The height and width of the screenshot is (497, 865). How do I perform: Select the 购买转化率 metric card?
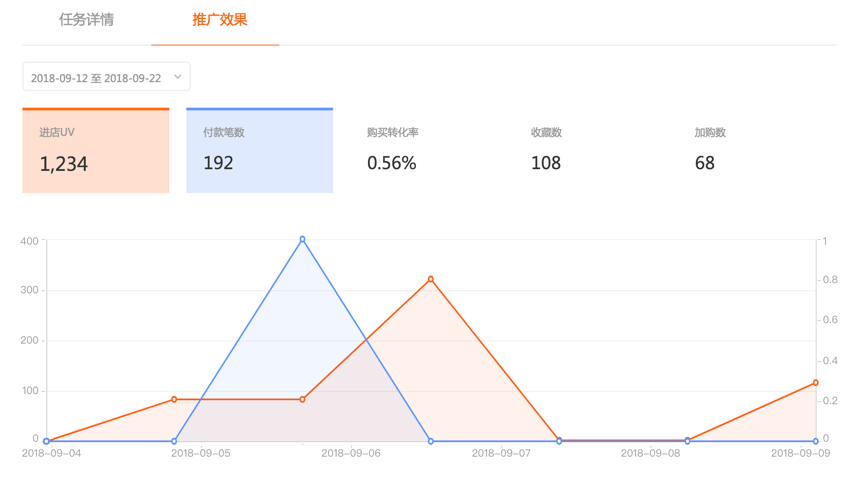424,151
